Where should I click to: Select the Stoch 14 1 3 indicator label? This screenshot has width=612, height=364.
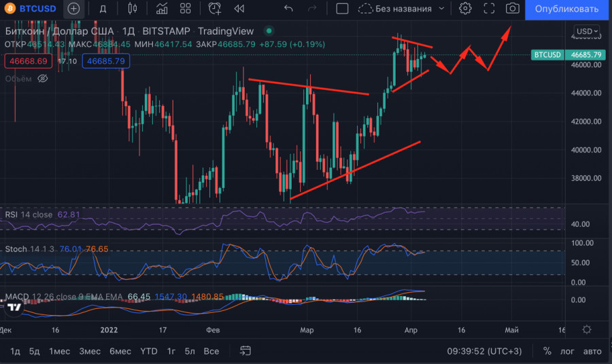click(x=30, y=249)
